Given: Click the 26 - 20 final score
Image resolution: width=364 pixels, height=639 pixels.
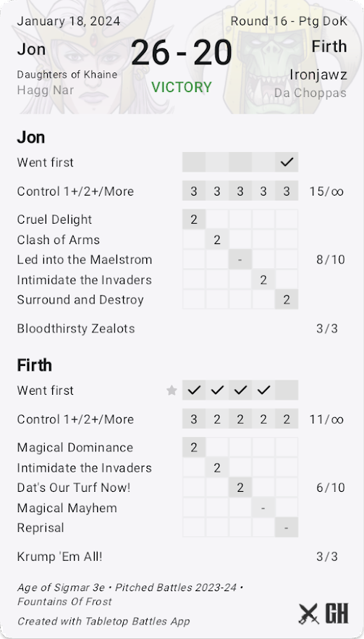Looking at the screenshot, I should [x=182, y=53].
